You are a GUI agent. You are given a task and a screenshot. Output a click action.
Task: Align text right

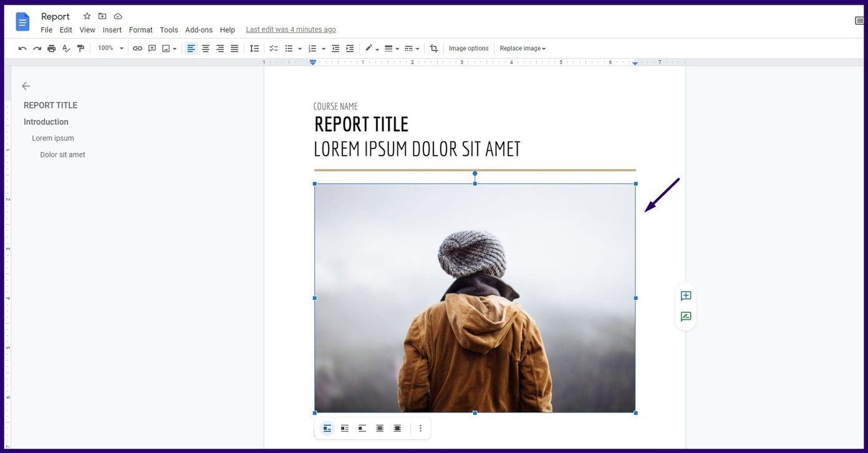point(220,49)
